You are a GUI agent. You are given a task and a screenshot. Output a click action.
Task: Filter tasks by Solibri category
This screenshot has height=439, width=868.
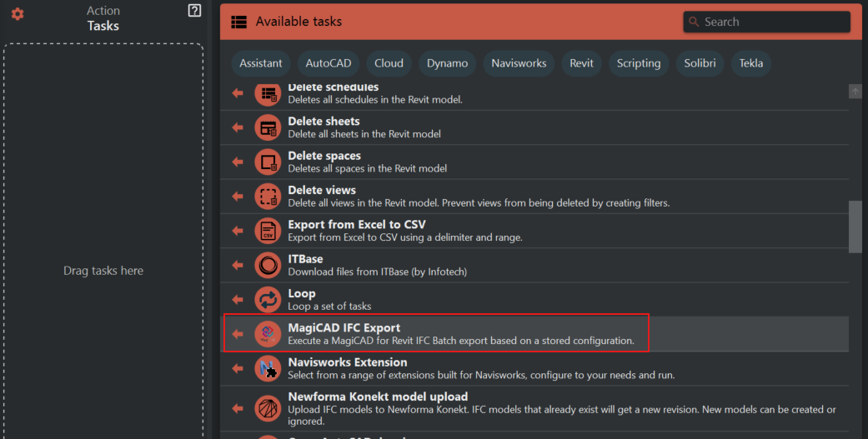click(700, 63)
